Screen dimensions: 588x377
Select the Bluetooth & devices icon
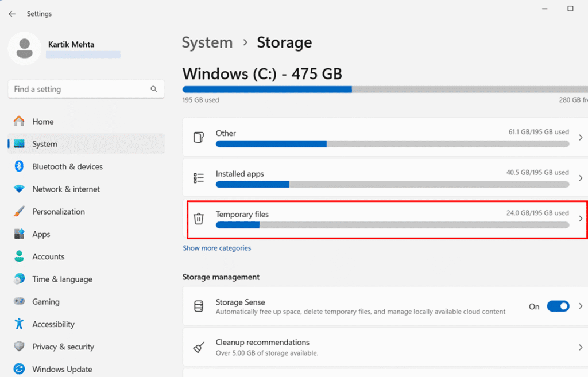pyautogui.click(x=18, y=166)
